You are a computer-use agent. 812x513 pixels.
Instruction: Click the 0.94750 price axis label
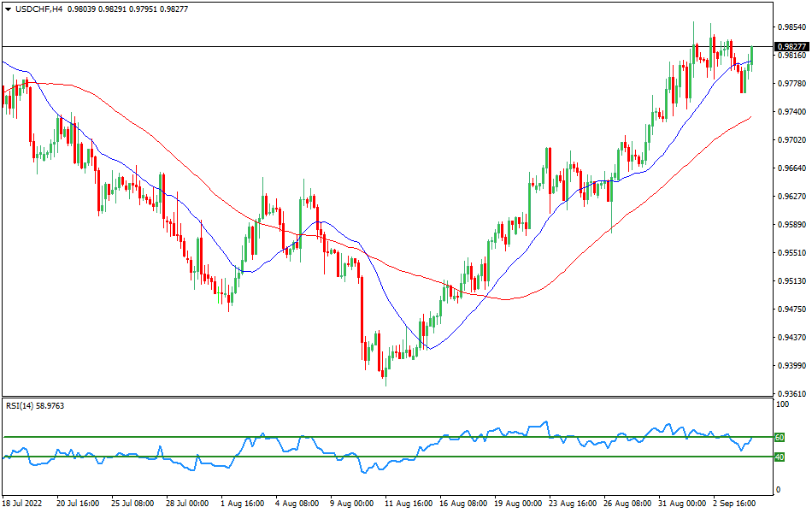coord(791,310)
